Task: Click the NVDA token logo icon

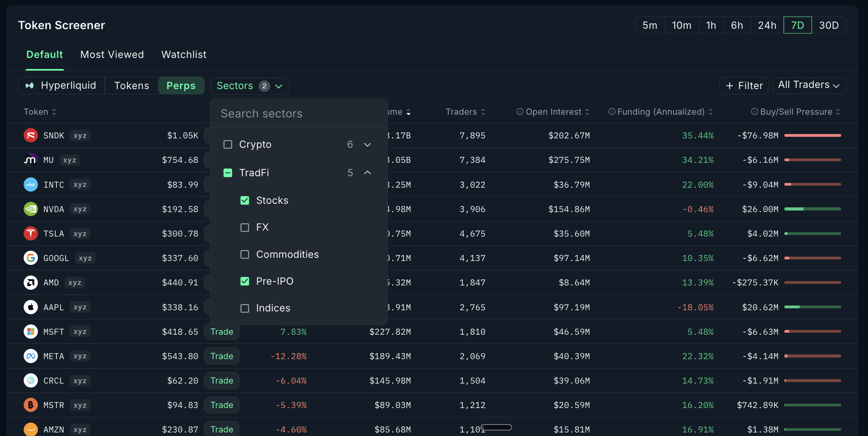Action: 31,209
